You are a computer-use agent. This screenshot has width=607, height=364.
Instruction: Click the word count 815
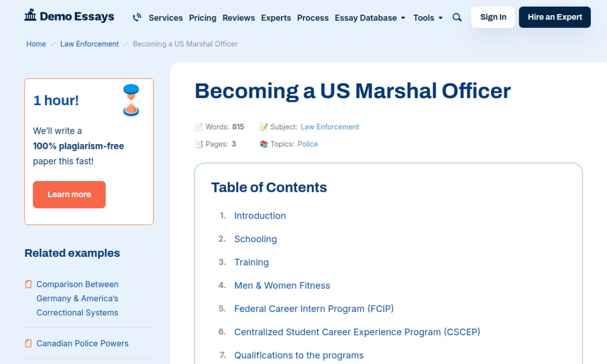point(238,127)
